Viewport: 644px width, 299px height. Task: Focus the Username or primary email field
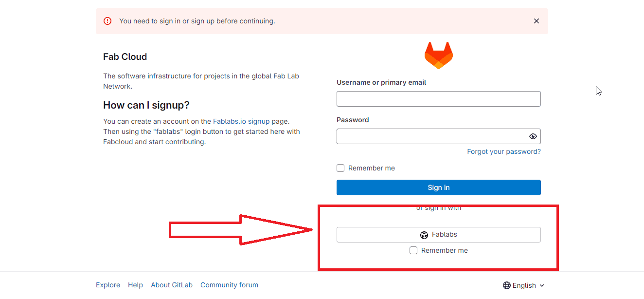(438, 99)
